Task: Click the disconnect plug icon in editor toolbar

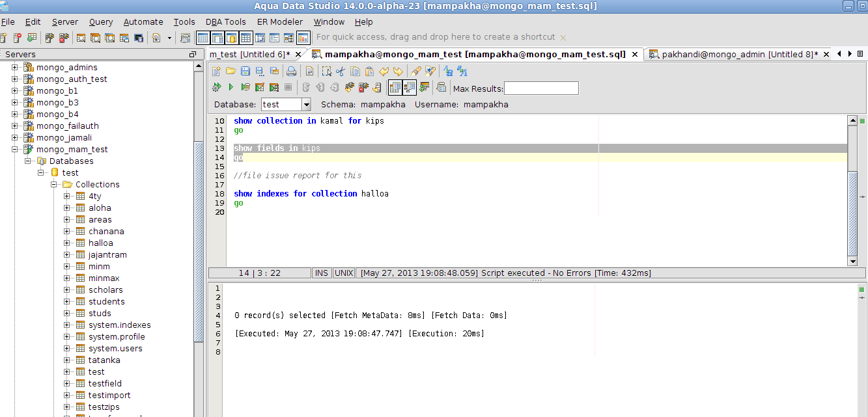Action: 363,87
